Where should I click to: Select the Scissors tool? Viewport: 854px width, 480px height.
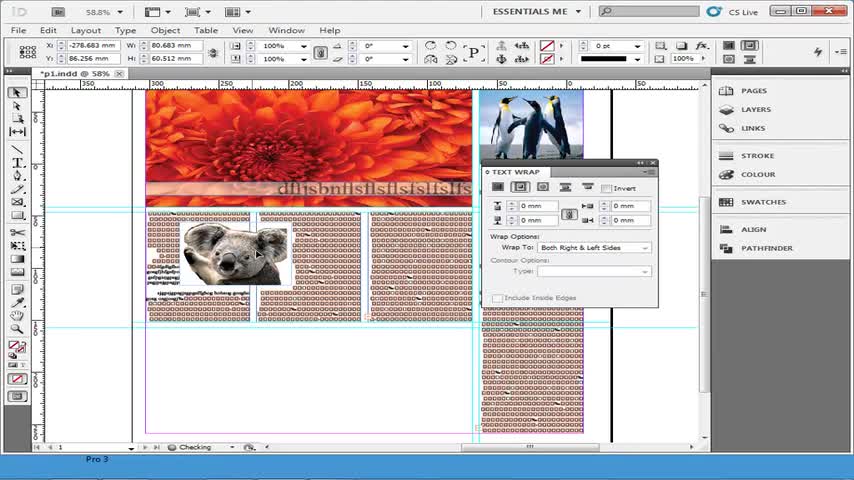17,233
